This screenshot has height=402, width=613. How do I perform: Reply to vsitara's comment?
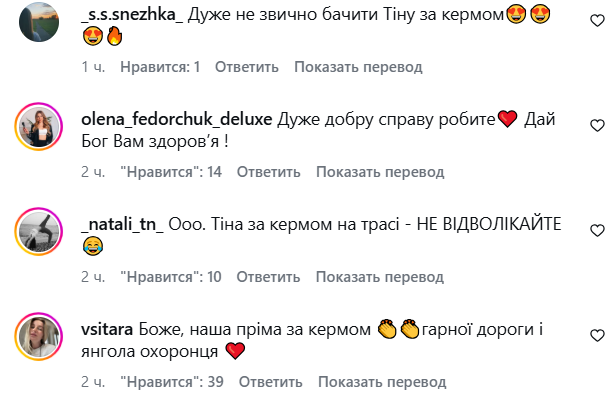271,382
